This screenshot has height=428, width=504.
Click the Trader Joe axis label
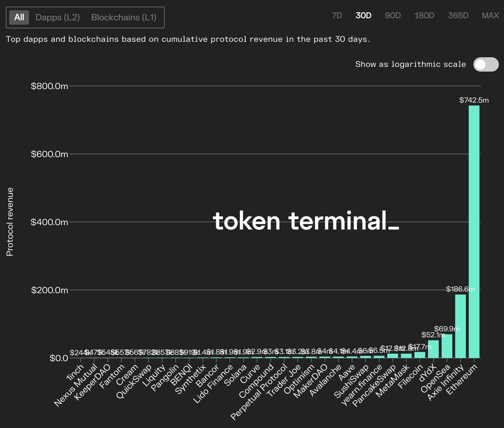click(284, 381)
